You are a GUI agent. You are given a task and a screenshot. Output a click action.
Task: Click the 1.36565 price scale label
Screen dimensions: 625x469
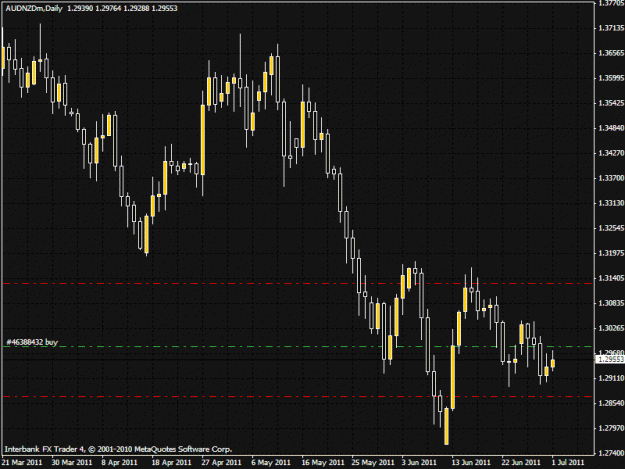tap(611, 53)
